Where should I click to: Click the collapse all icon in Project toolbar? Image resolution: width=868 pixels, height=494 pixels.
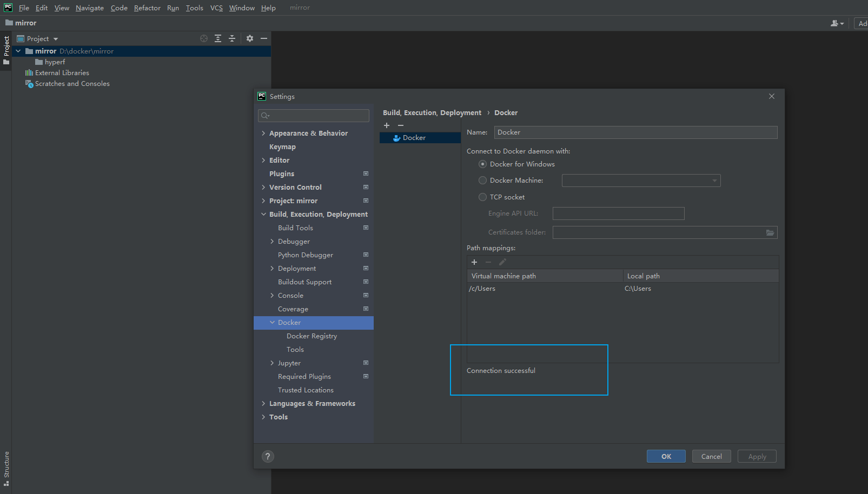pyautogui.click(x=232, y=38)
